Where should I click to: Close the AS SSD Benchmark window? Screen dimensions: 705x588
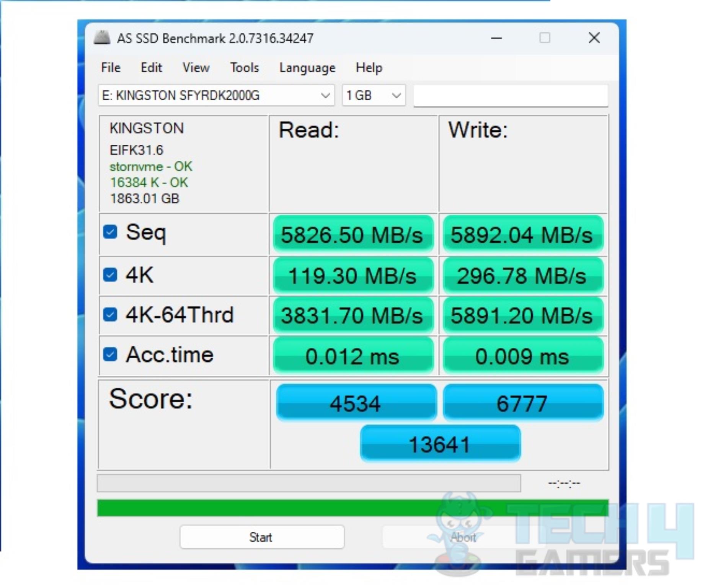point(594,38)
